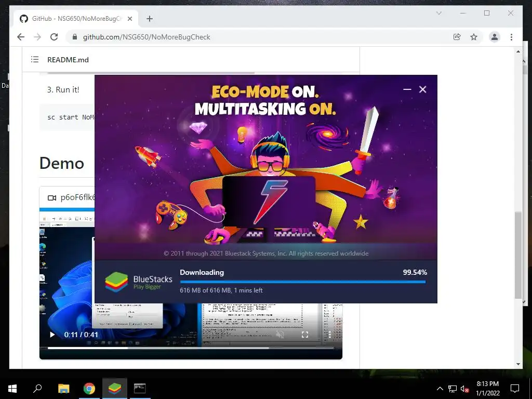
Task: Share this page from address bar
Action: click(457, 37)
